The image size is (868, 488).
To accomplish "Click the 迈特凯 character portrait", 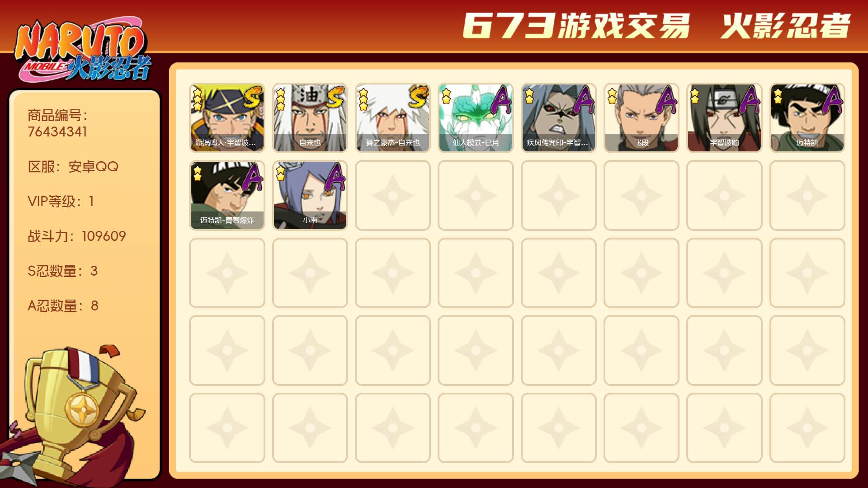I will [807, 118].
